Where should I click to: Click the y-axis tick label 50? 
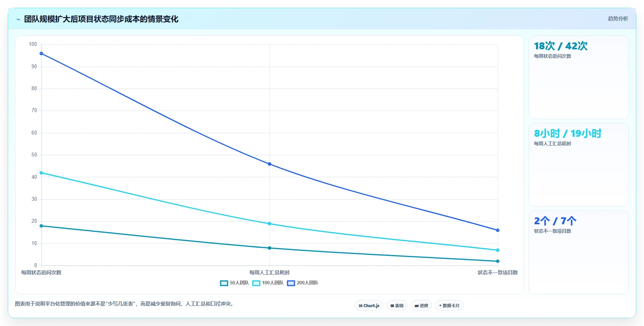coord(34,155)
